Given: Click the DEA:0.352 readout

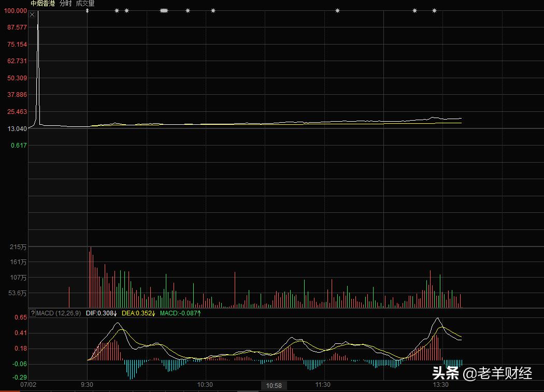Looking at the screenshot, I should (138, 313).
